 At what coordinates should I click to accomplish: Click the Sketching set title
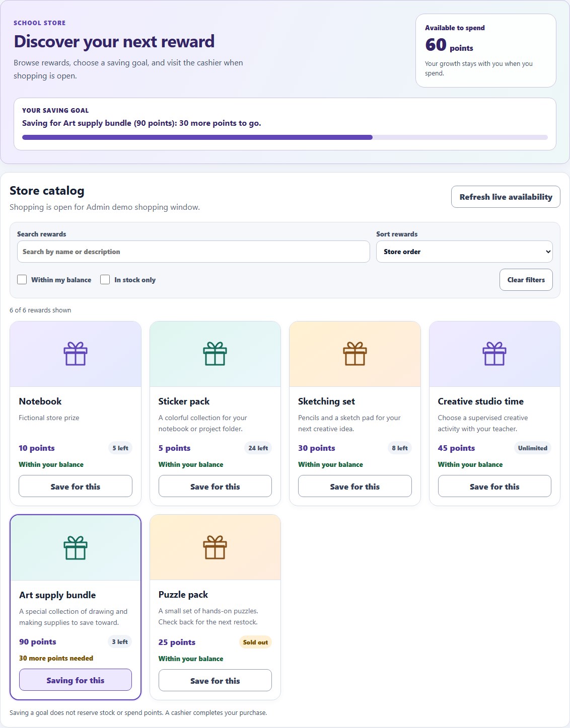326,401
